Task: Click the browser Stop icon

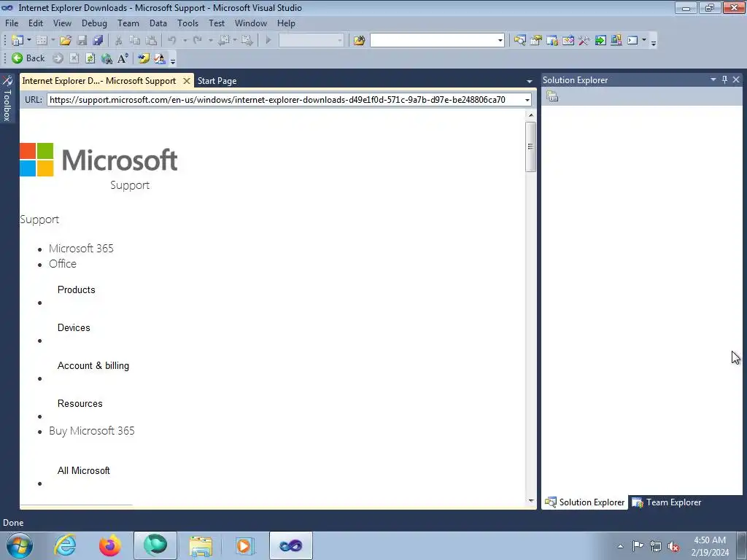Action: [74, 58]
